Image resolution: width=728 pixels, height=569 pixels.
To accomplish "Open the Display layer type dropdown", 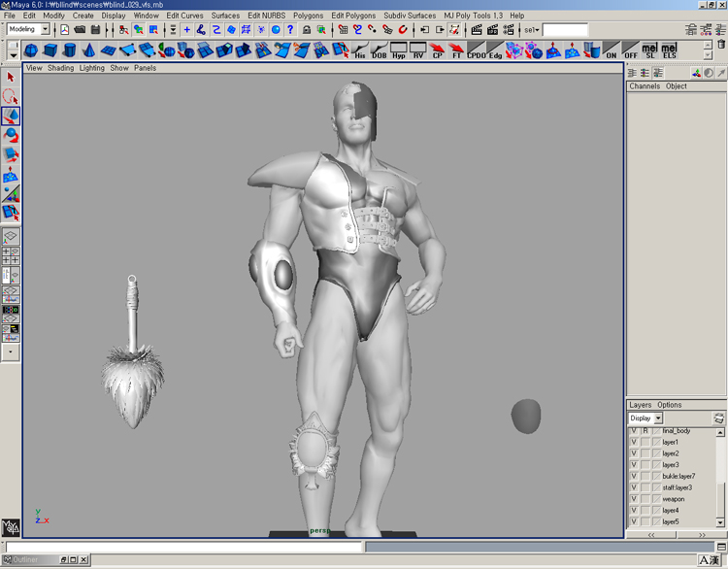I will click(658, 418).
